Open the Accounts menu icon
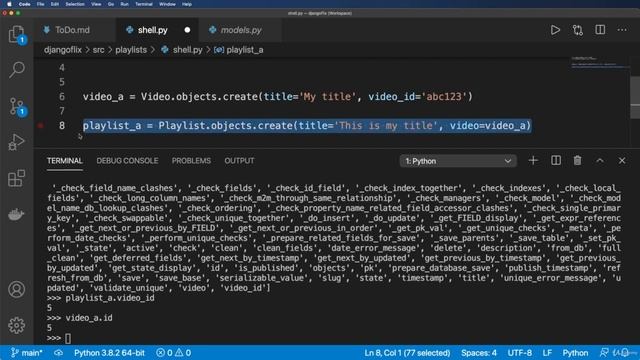Image resolution: width=640 pixels, height=360 pixels. pyautogui.click(x=16, y=289)
